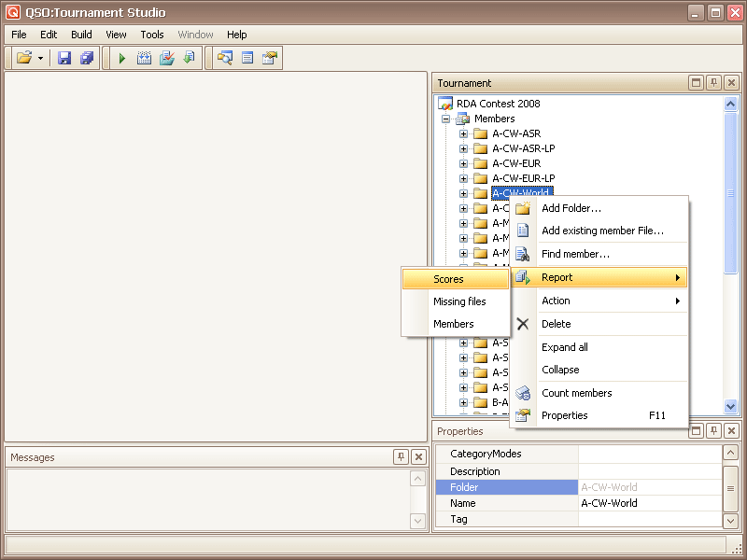Click the Save floppy disk icon

(64, 58)
